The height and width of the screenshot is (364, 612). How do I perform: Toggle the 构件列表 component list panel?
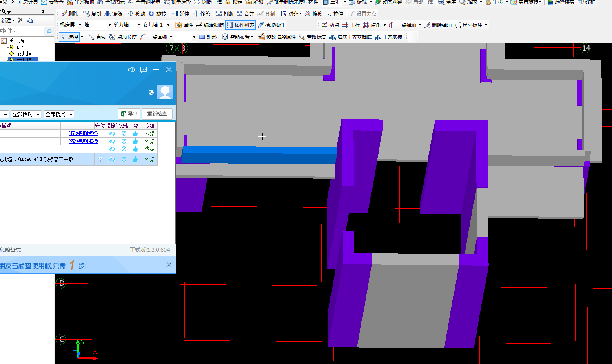pyautogui.click(x=241, y=25)
